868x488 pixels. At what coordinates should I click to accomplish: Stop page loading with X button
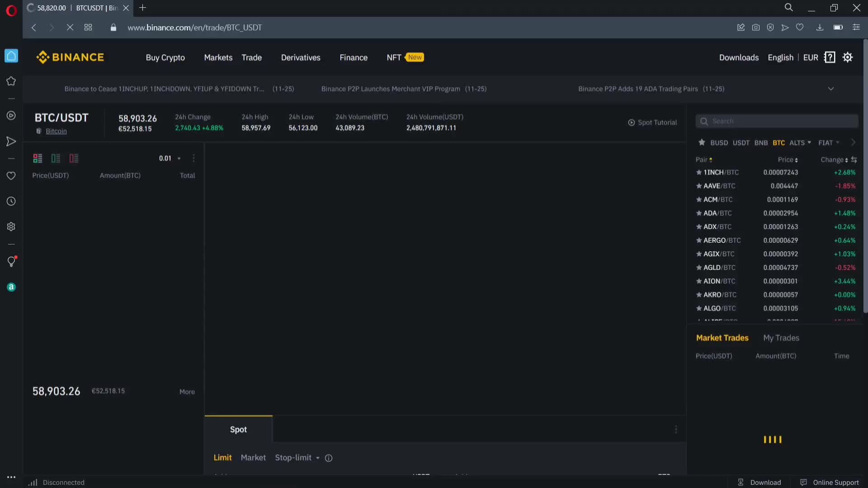[x=70, y=28]
